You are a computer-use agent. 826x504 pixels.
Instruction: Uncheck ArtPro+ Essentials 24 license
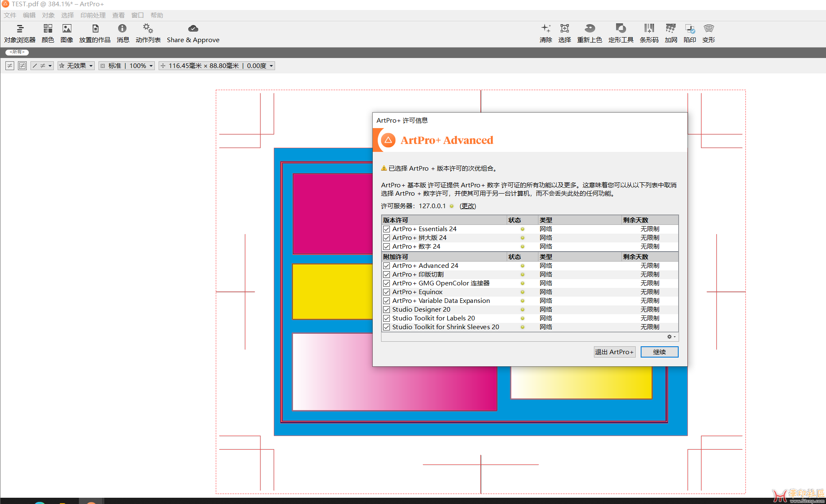[386, 229]
